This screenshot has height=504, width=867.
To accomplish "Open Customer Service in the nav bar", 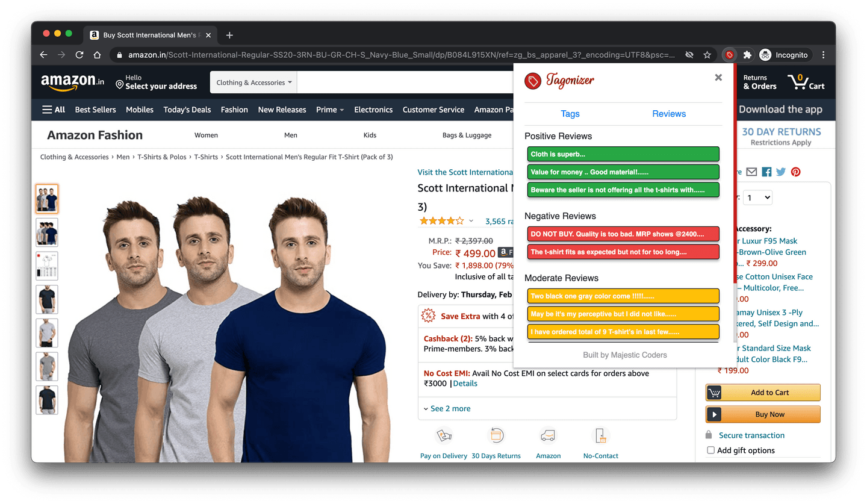I will [433, 110].
